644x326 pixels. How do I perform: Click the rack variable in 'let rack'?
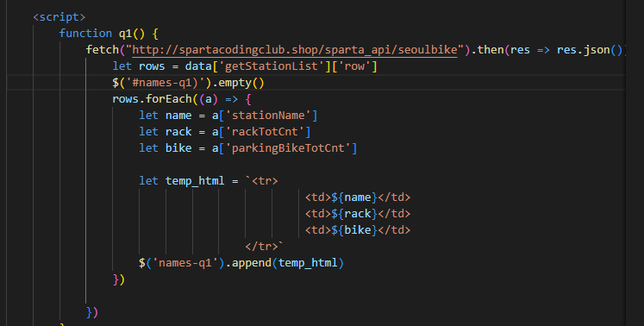(178, 132)
